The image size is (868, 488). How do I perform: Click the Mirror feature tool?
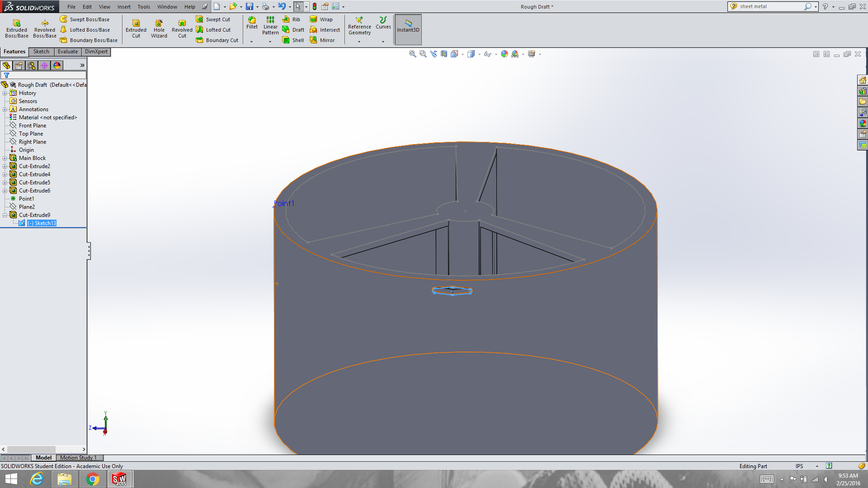coord(322,40)
